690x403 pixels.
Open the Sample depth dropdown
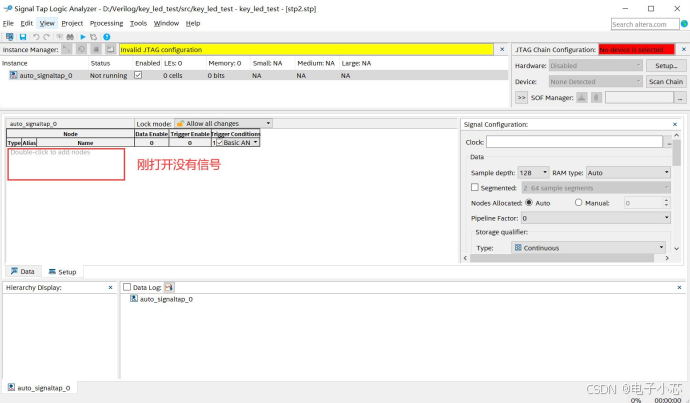[533, 173]
